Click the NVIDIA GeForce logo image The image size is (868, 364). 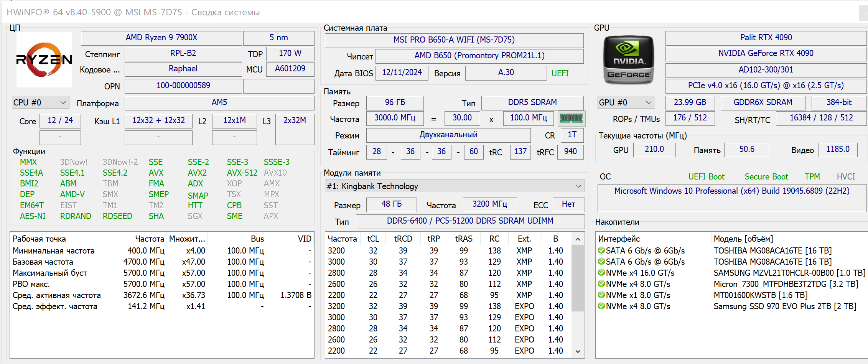pyautogui.click(x=628, y=60)
